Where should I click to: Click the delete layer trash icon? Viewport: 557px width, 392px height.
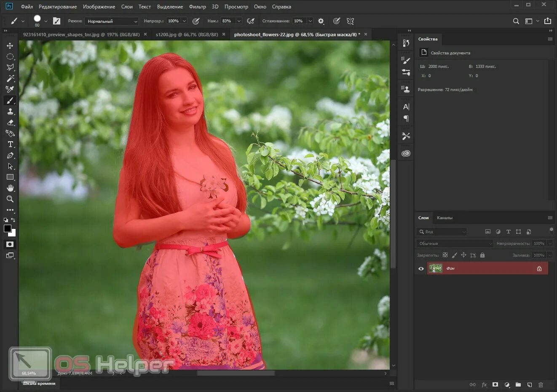click(541, 385)
